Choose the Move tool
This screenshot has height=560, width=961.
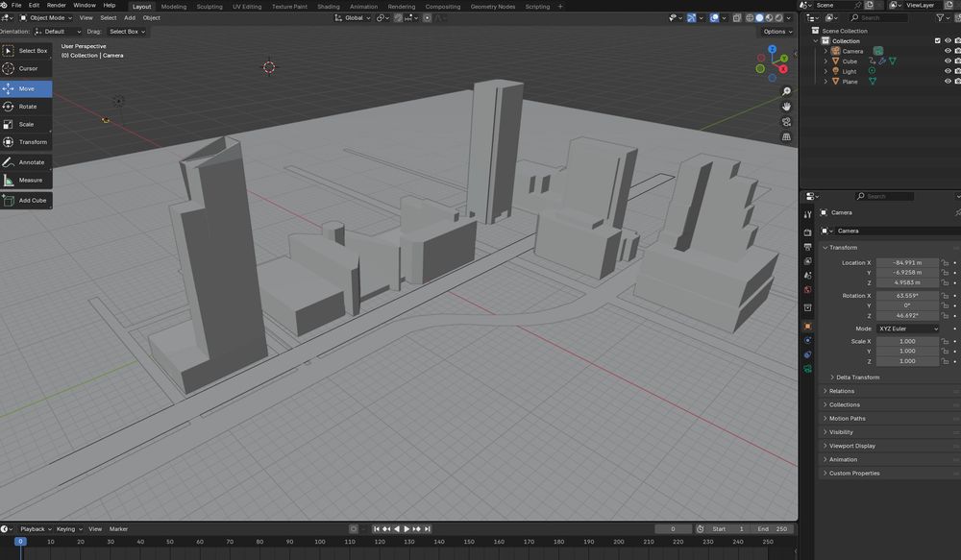tap(26, 88)
